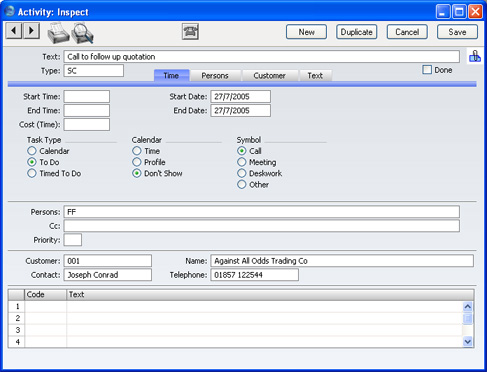The width and height of the screenshot is (487, 372).
Task: Click the telephone icon in toolbar
Action: pos(190,32)
